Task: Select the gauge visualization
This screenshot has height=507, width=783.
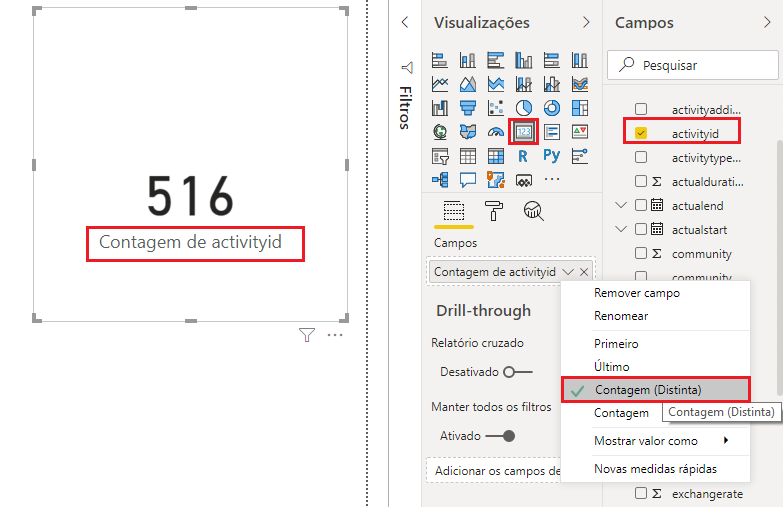Action: tap(495, 132)
